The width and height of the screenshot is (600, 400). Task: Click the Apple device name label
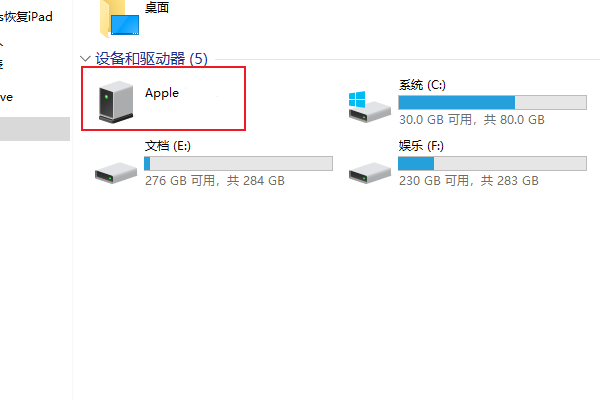pyautogui.click(x=162, y=93)
